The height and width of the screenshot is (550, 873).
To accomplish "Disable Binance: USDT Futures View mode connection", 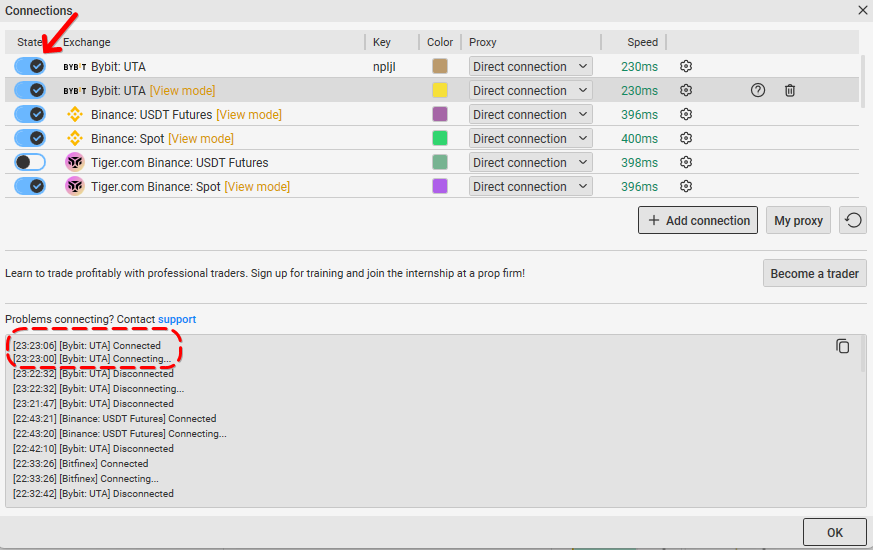I will [30, 114].
